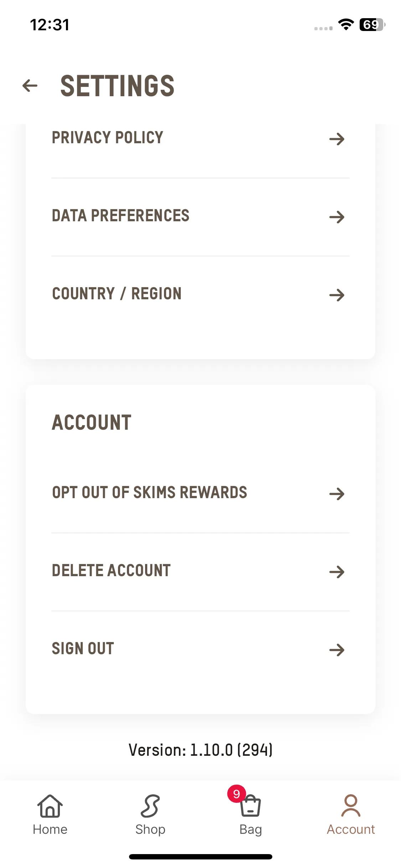Open Opt Out of SKIMS Rewards arrow

pos(337,494)
